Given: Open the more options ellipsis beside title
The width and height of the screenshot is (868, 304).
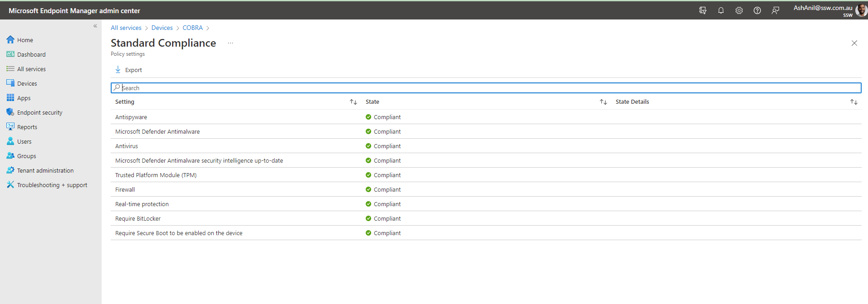Looking at the screenshot, I should click(230, 43).
